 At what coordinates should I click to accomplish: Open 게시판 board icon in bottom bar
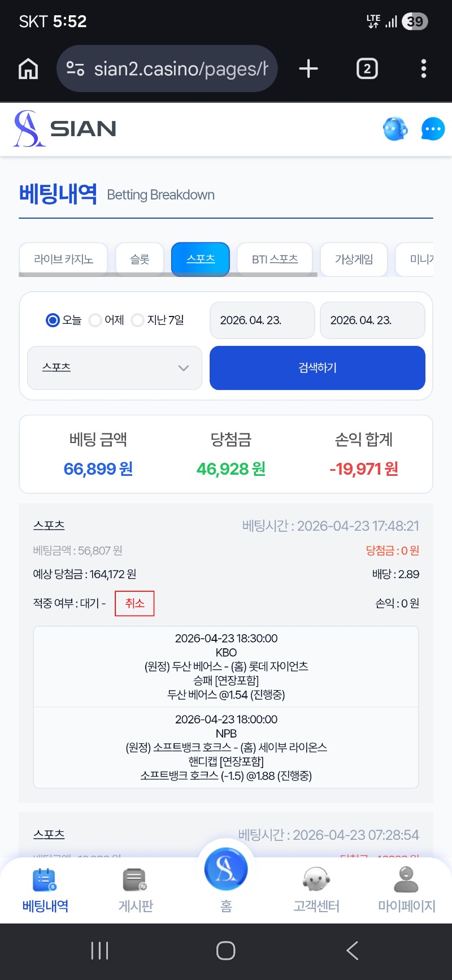point(136,890)
